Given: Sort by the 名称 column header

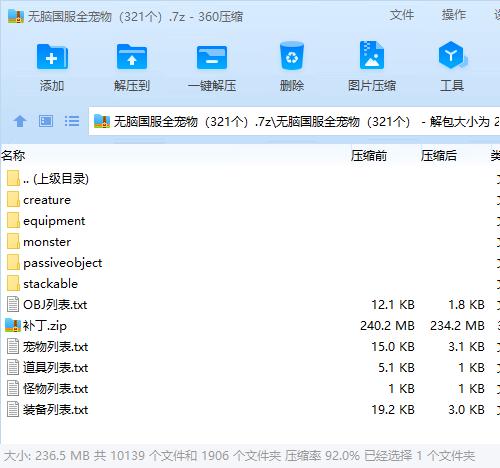Looking at the screenshot, I should [13, 156].
